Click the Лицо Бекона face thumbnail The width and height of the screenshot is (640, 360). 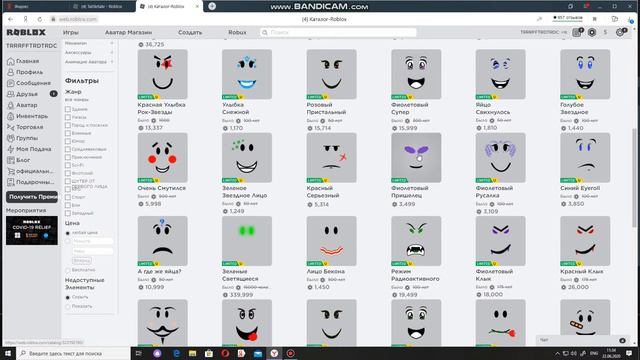(331, 241)
